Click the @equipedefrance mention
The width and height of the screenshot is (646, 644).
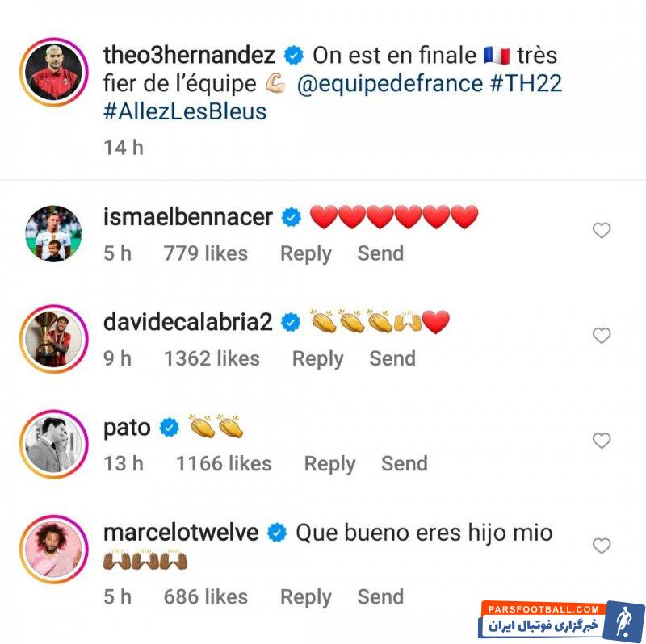click(389, 84)
